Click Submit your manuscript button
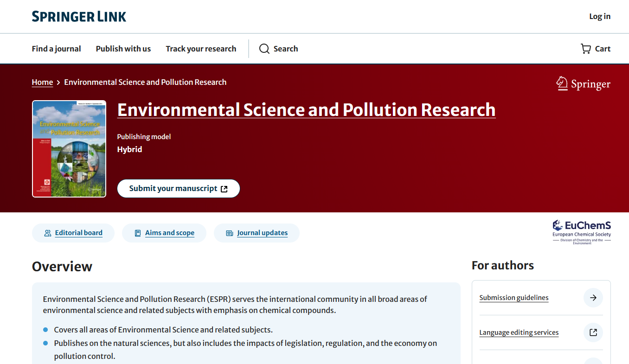The image size is (629, 364). (179, 189)
